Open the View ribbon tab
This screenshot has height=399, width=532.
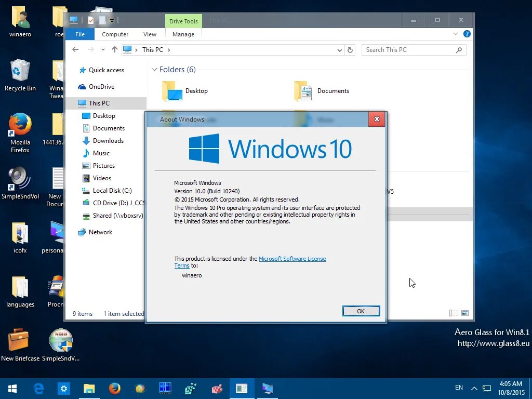150,34
